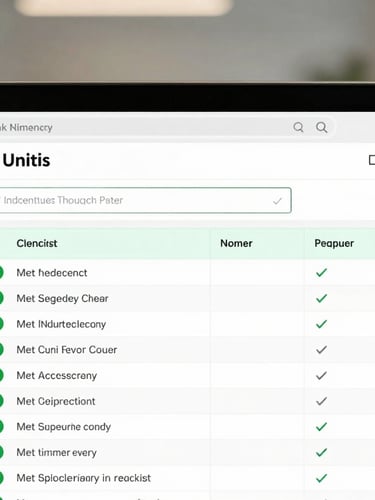The image size is (375, 500).
Task: Click green status dot beside Met hedecenct
Action: [x=1, y=273]
